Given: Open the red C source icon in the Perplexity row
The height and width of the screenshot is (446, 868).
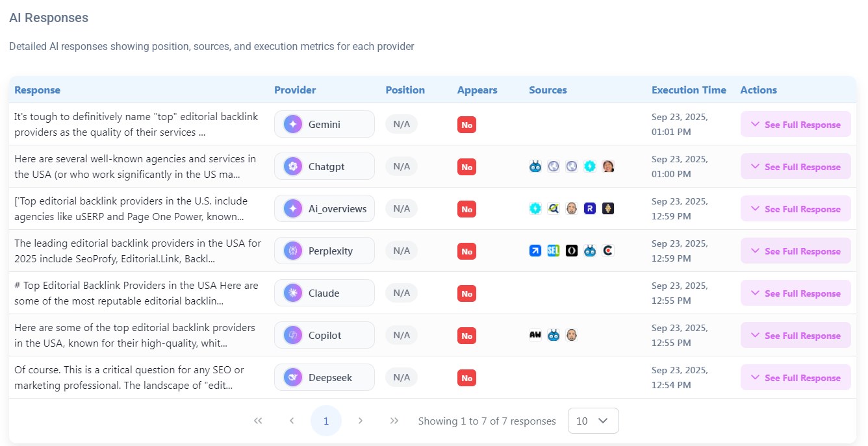Looking at the screenshot, I should tap(608, 251).
